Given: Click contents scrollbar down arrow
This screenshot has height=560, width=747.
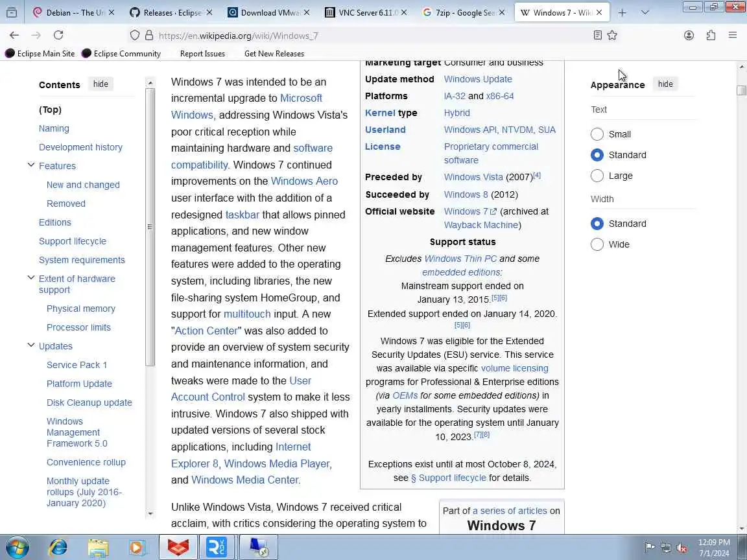Looking at the screenshot, I should tap(150, 514).
